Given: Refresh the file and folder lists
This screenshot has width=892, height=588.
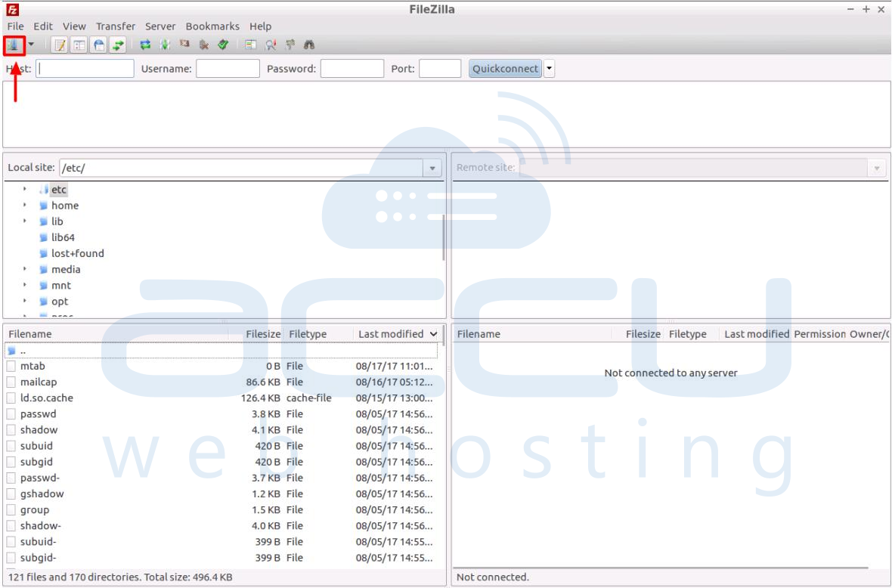Looking at the screenshot, I should coord(145,45).
